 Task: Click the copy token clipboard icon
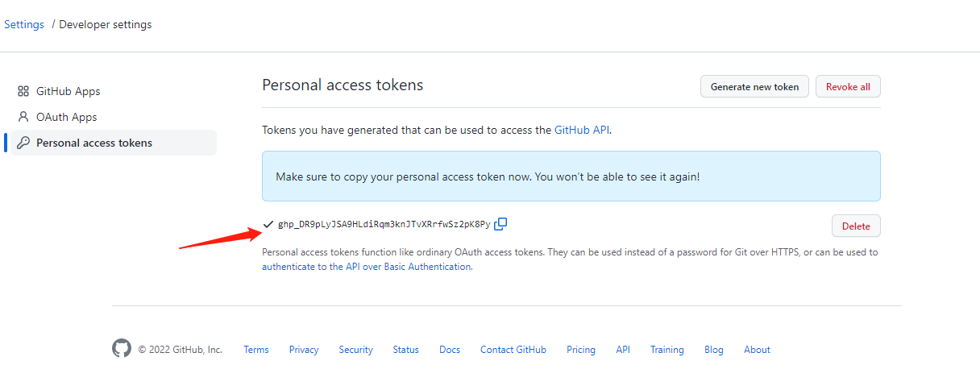(500, 223)
